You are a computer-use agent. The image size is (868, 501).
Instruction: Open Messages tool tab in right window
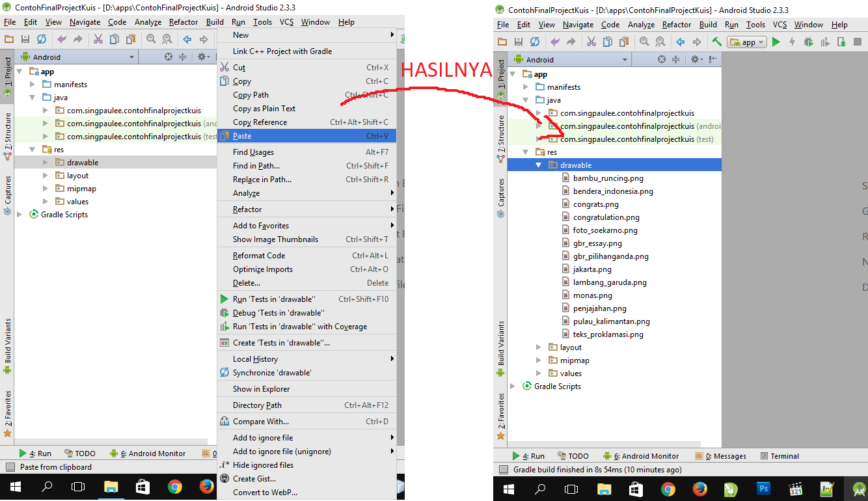point(721,456)
